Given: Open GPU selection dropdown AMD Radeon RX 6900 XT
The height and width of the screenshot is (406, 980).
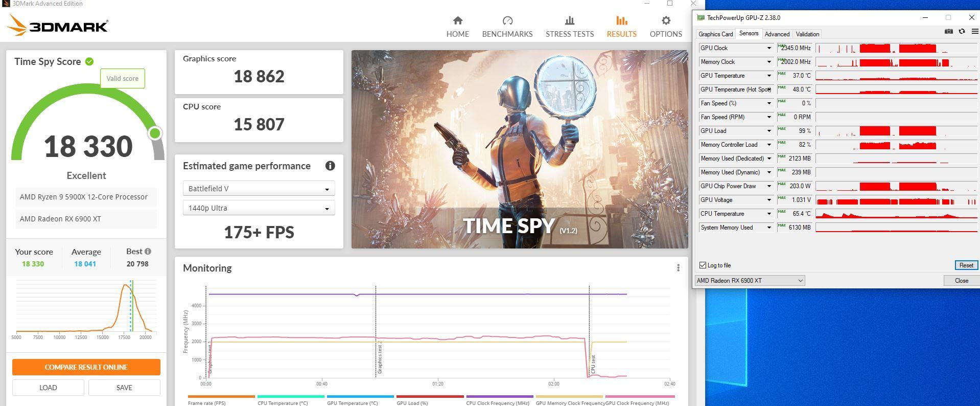Looking at the screenshot, I should pos(750,280).
